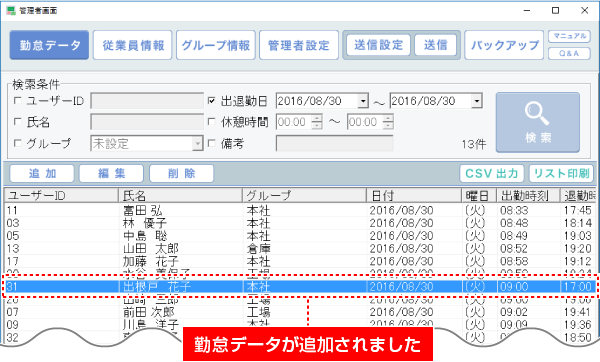600x362 pixels.
Task: Check the 休憩時間 break time checkbox
Action: tap(212, 122)
